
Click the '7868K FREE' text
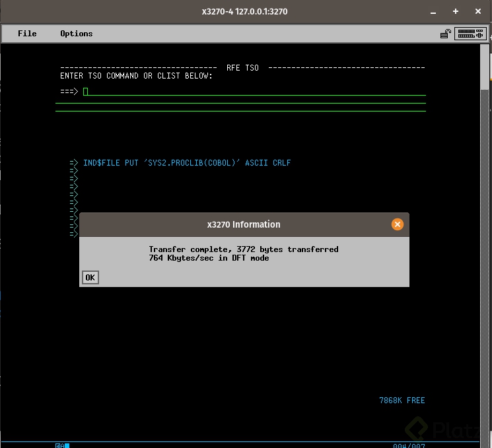[402, 400]
